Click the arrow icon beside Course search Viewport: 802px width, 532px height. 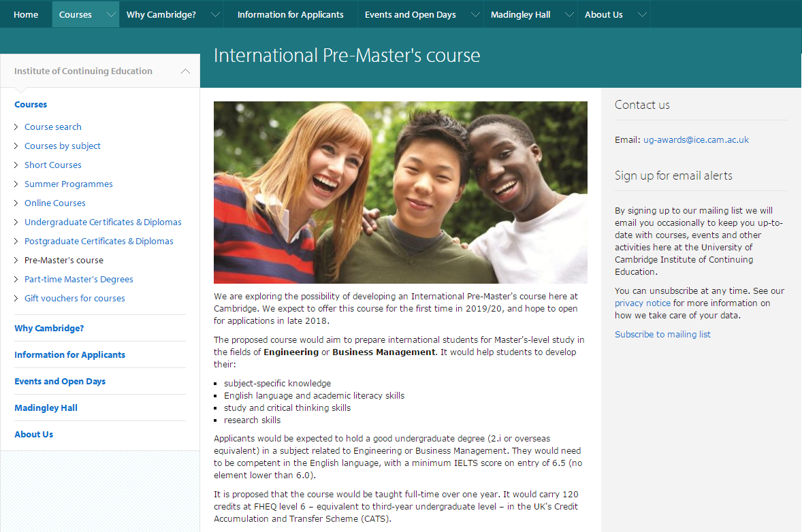click(x=17, y=127)
